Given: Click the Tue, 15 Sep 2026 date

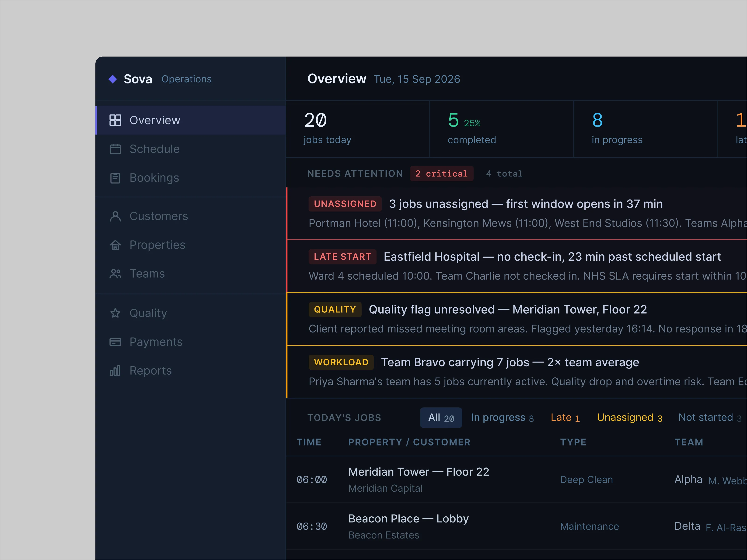Looking at the screenshot, I should coord(417,79).
